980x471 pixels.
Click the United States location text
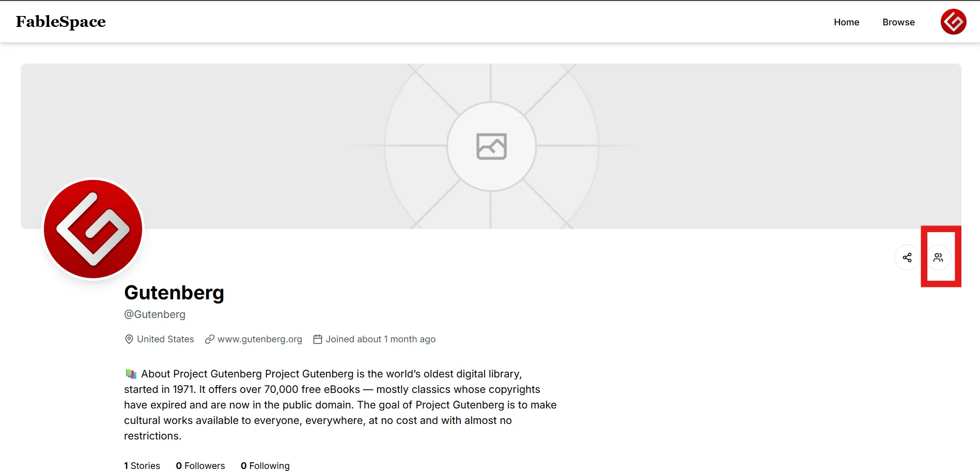165,339
